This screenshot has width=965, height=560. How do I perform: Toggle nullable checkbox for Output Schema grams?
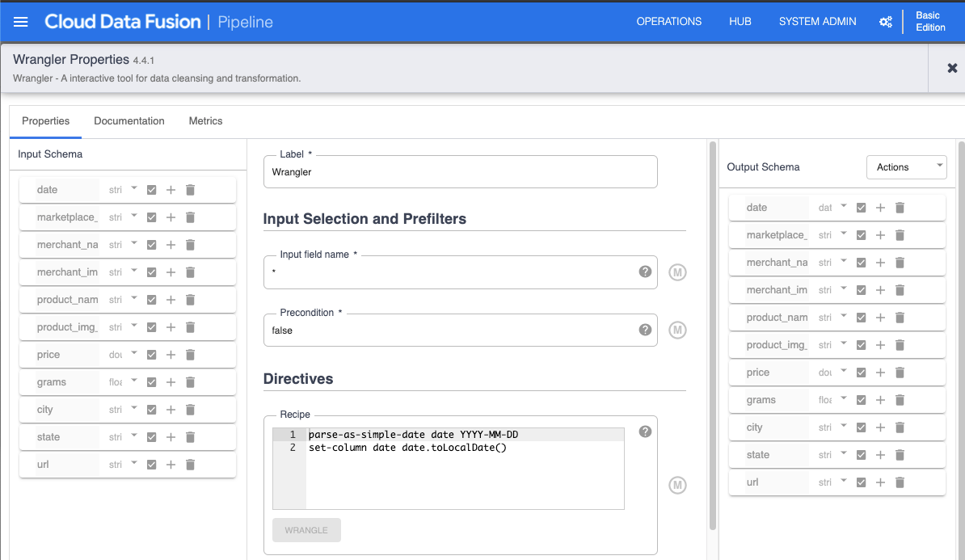pos(861,400)
